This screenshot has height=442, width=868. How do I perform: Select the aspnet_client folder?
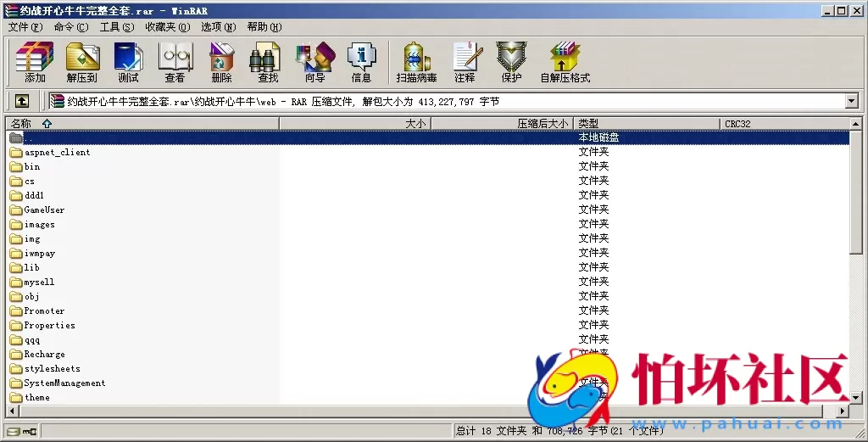(x=57, y=153)
